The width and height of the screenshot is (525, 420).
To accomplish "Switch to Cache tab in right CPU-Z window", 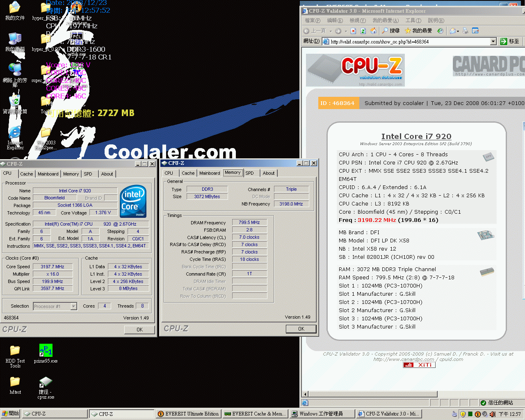I will pyautogui.click(x=188, y=173).
